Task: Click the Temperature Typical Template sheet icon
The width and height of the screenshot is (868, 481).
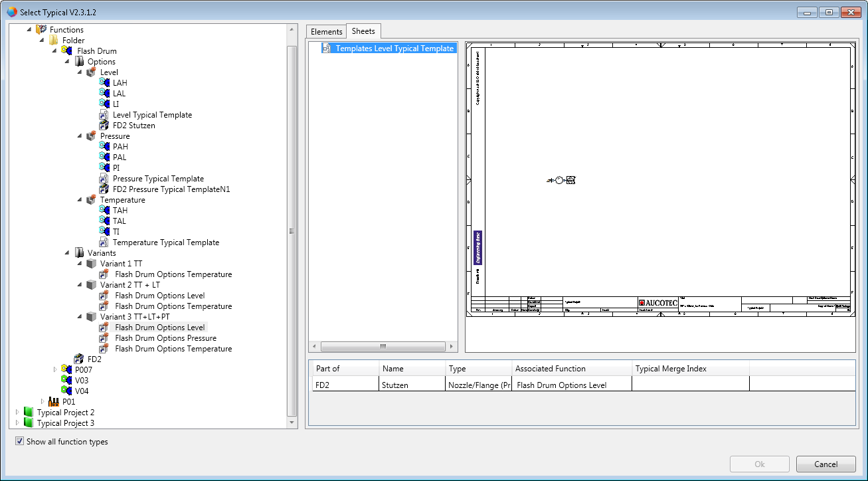Action: tap(104, 242)
